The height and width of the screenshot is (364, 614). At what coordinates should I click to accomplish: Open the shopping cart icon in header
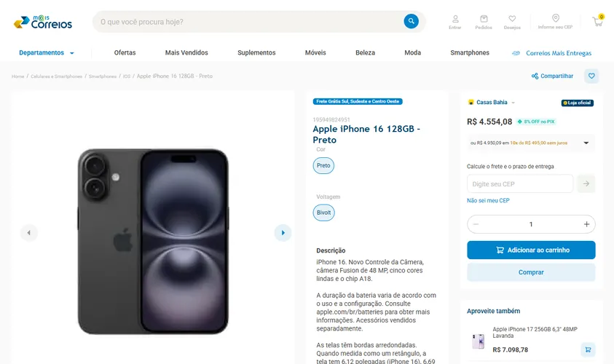[598, 21]
